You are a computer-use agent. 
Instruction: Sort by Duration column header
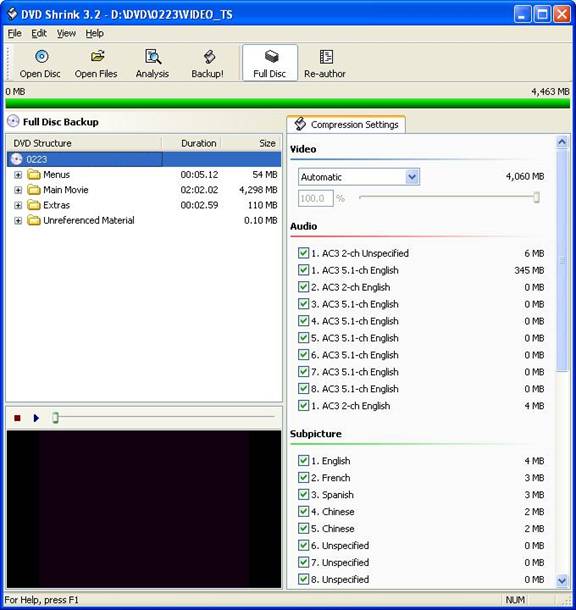[x=191, y=143]
